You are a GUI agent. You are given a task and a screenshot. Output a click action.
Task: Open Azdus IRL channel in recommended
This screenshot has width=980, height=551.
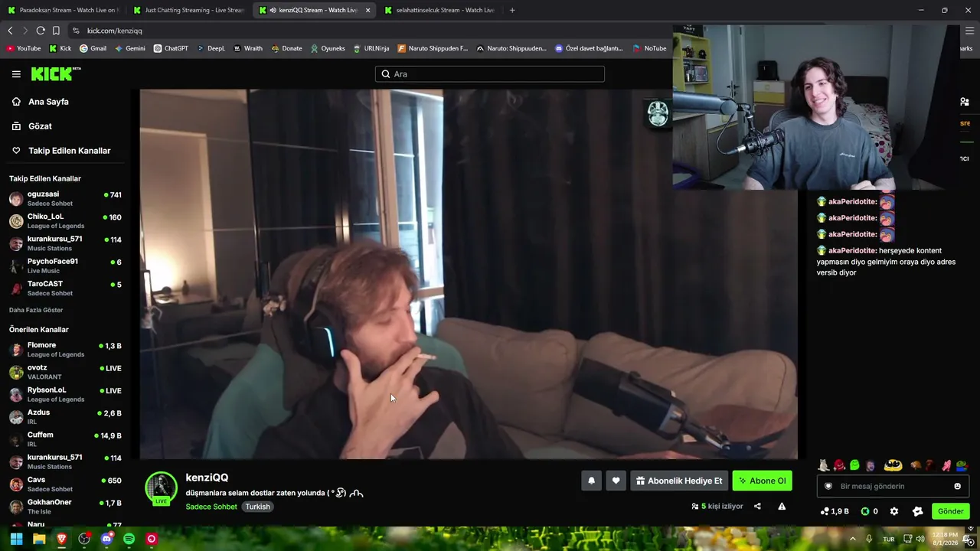[65, 417]
